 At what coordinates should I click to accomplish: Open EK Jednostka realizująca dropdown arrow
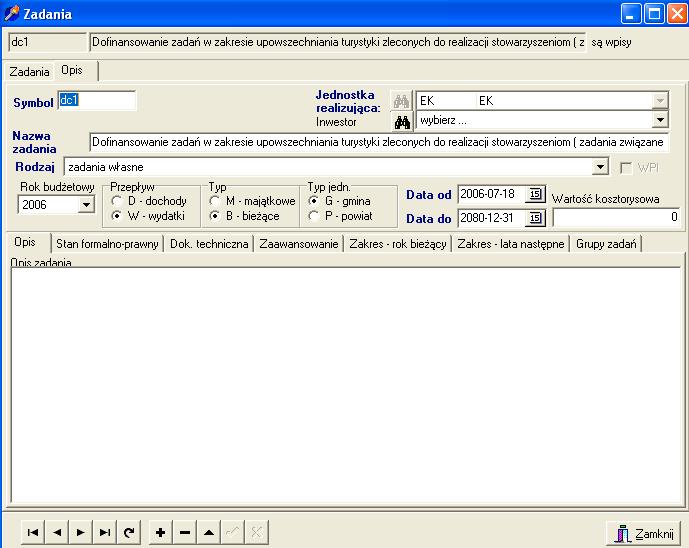click(660, 101)
